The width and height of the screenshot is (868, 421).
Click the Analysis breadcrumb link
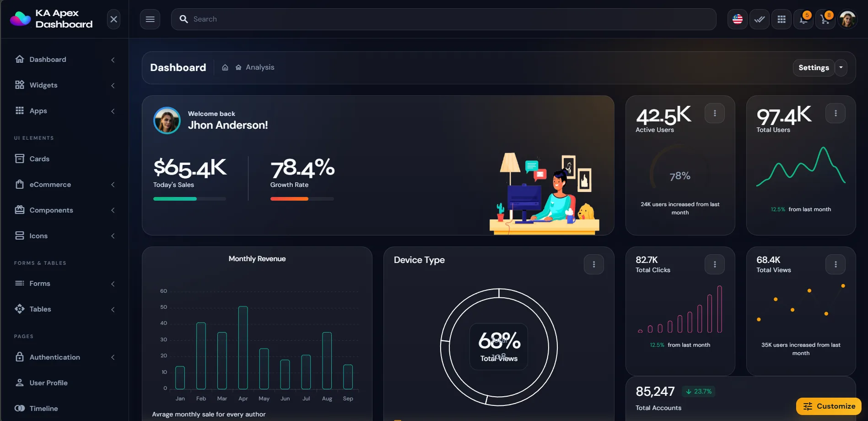coord(260,67)
